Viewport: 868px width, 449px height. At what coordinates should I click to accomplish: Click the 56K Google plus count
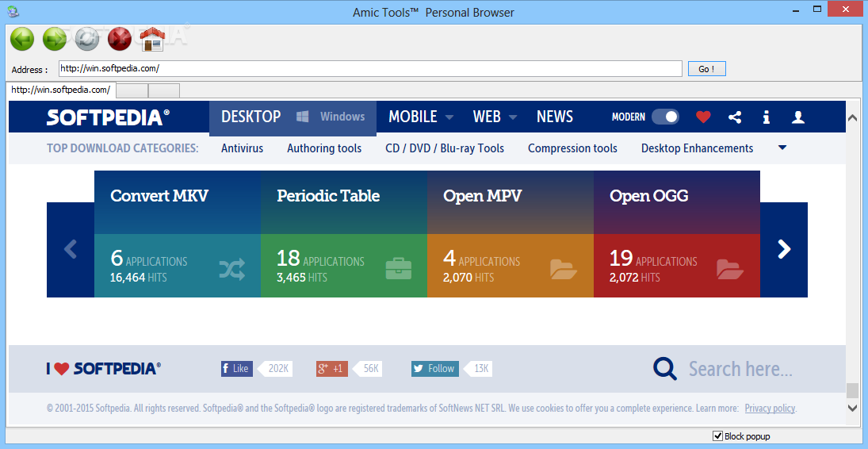pos(368,369)
